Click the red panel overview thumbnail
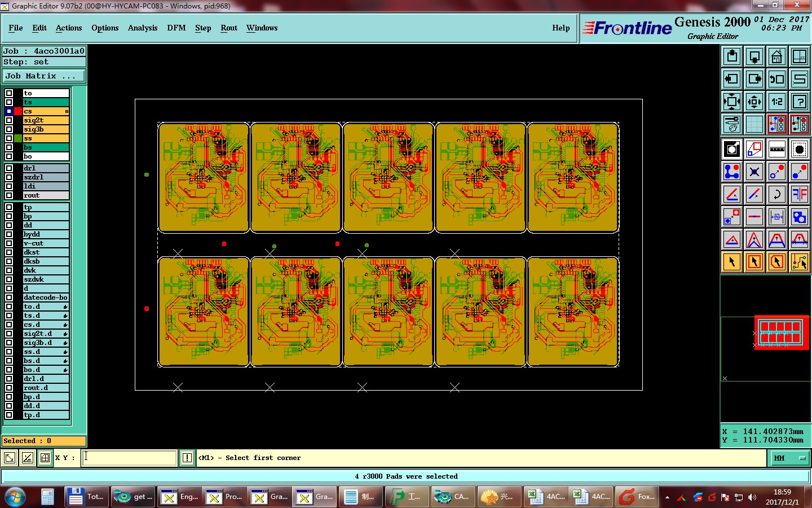 tap(781, 332)
